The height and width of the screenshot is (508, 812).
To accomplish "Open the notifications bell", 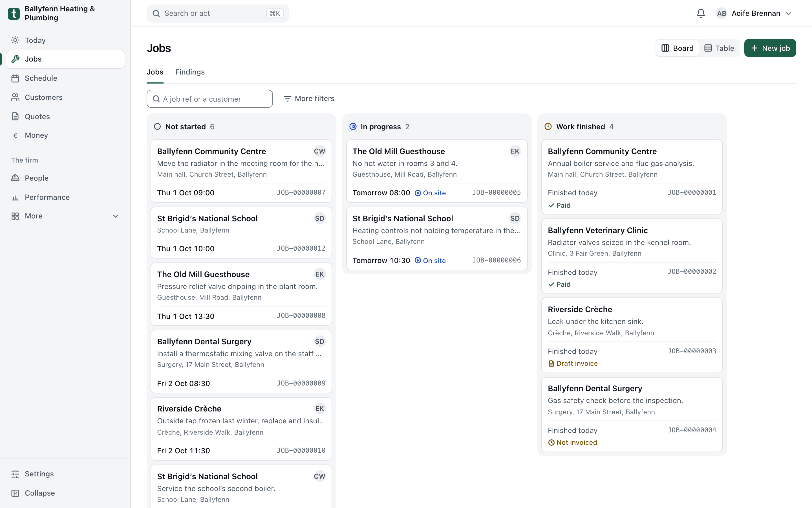I will point(701,14).
